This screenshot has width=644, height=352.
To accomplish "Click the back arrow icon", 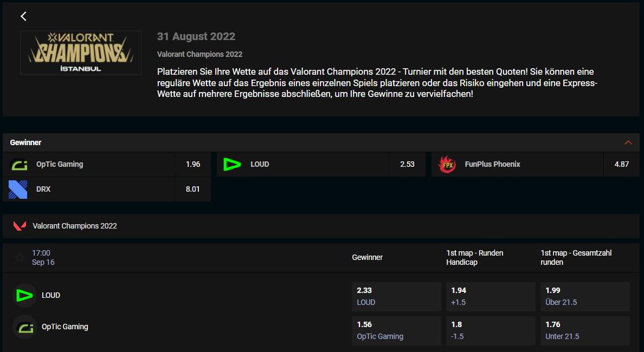I will click(x=23, y=16).
